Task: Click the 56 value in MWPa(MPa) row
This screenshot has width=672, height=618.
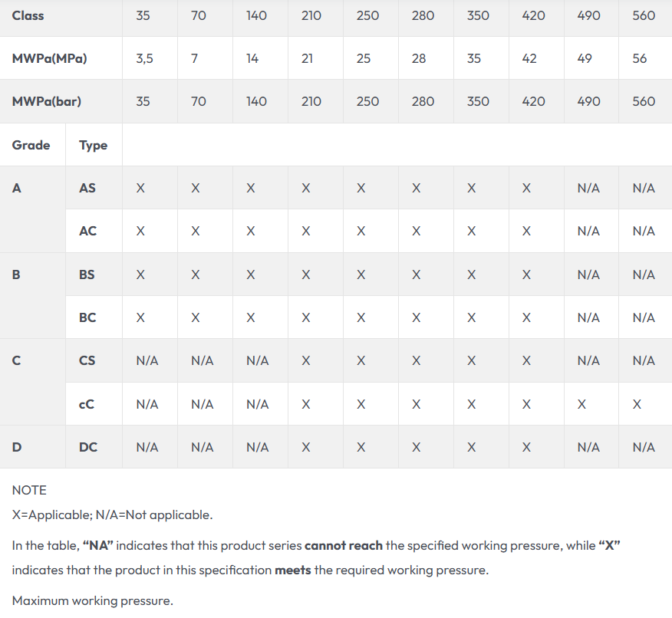Action: pos(640,58)
